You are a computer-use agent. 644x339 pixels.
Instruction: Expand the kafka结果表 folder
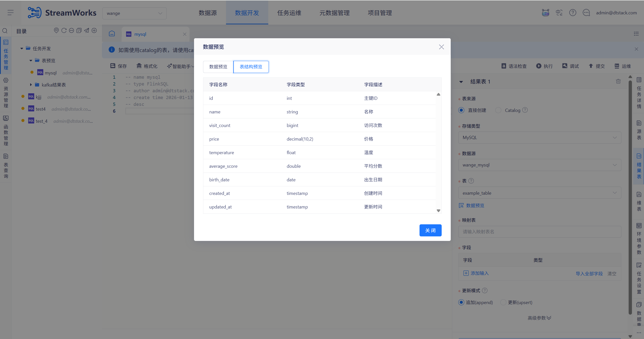(31, 85)
